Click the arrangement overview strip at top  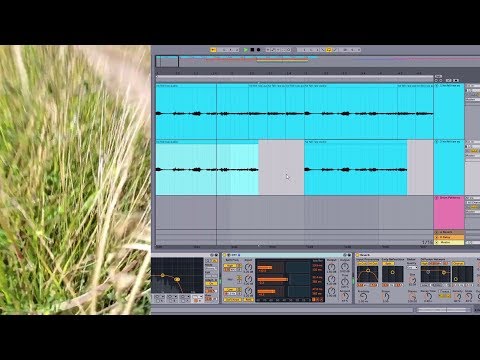tap(317, 61)
